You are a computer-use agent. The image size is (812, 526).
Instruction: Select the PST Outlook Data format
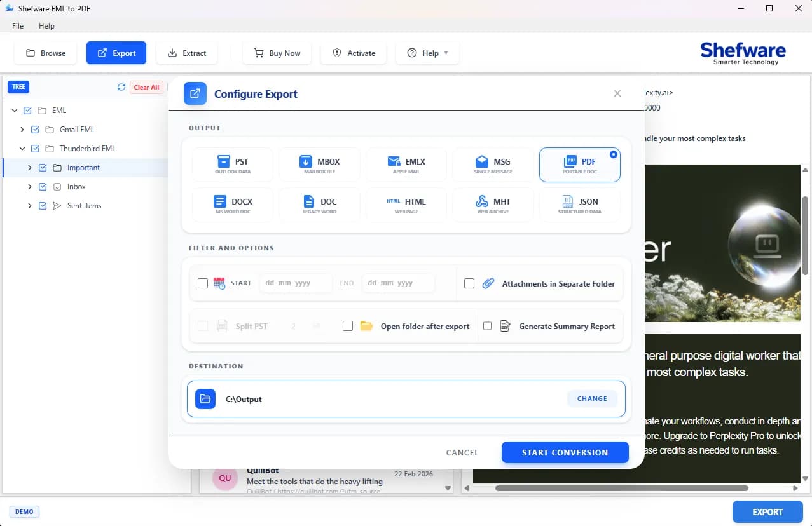tap(233, 165)
